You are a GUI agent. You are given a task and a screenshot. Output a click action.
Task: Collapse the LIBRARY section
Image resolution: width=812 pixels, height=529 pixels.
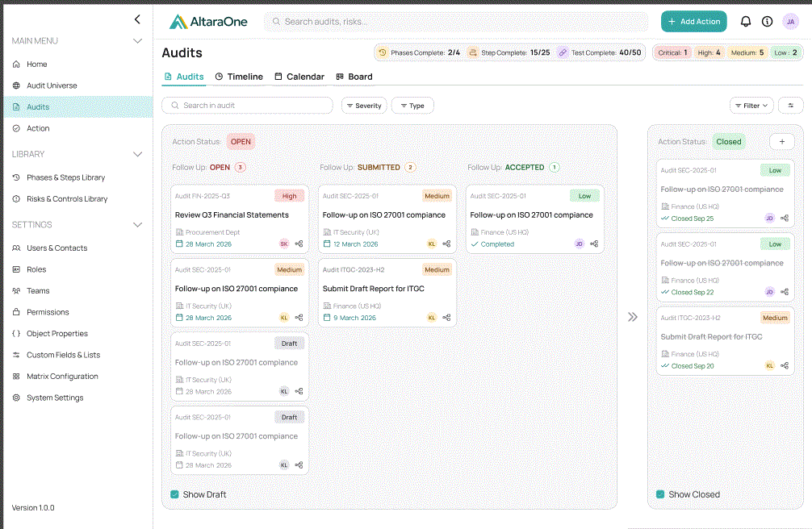point(137,154)
